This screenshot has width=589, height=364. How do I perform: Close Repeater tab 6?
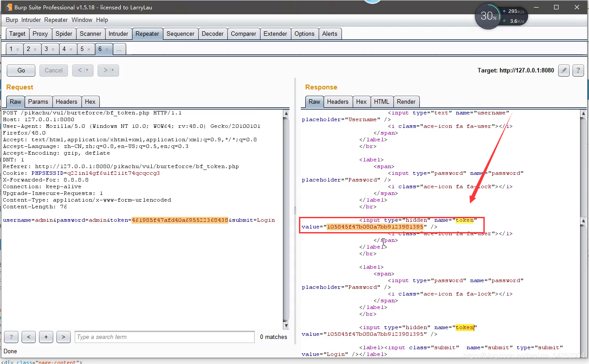click(x=107, y=49)
